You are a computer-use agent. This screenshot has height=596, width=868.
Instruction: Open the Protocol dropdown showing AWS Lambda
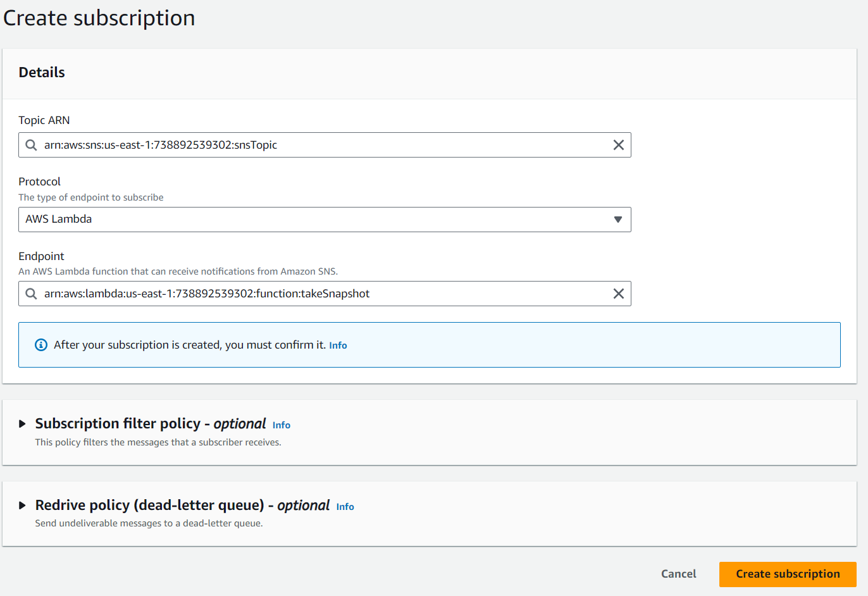pos(325,220)
